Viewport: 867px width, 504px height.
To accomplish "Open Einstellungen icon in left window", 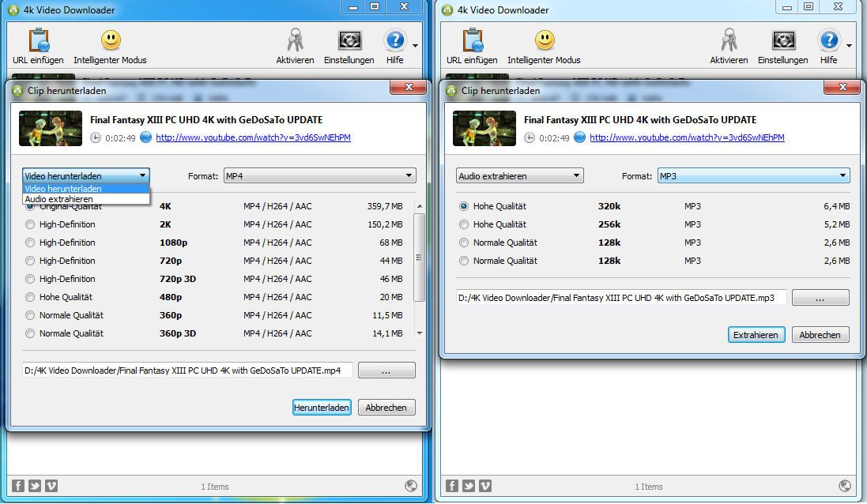I will (x=349, y=40).
